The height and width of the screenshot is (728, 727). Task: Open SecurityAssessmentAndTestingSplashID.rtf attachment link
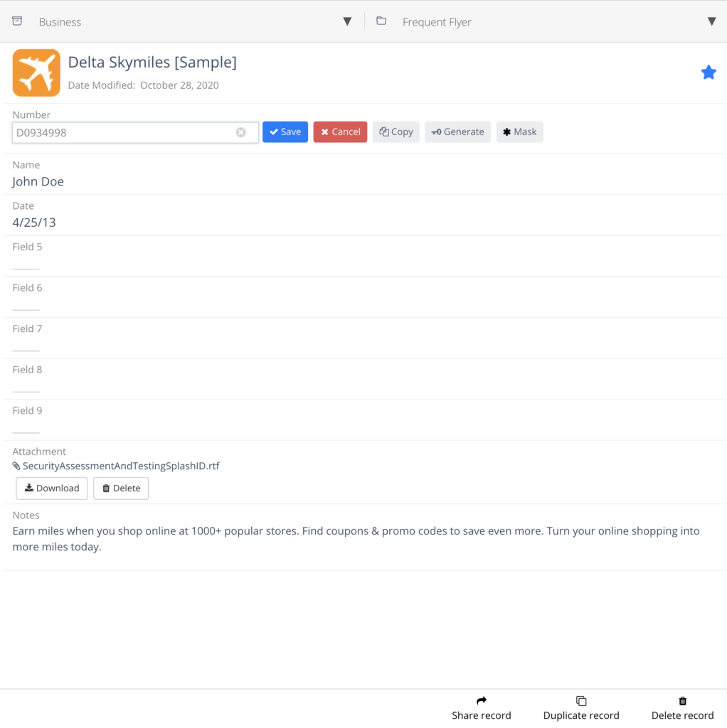(x=120, y=466)
